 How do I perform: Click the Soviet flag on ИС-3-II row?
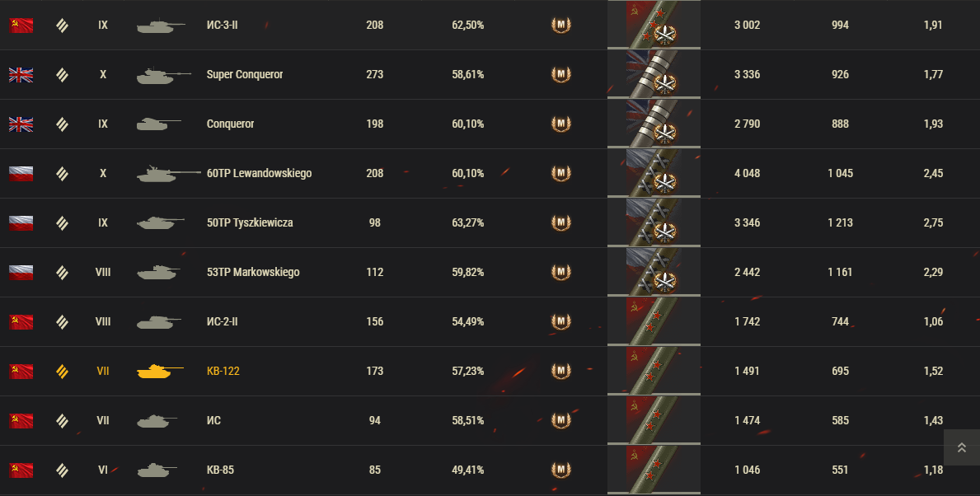click(x=21, y=25)
